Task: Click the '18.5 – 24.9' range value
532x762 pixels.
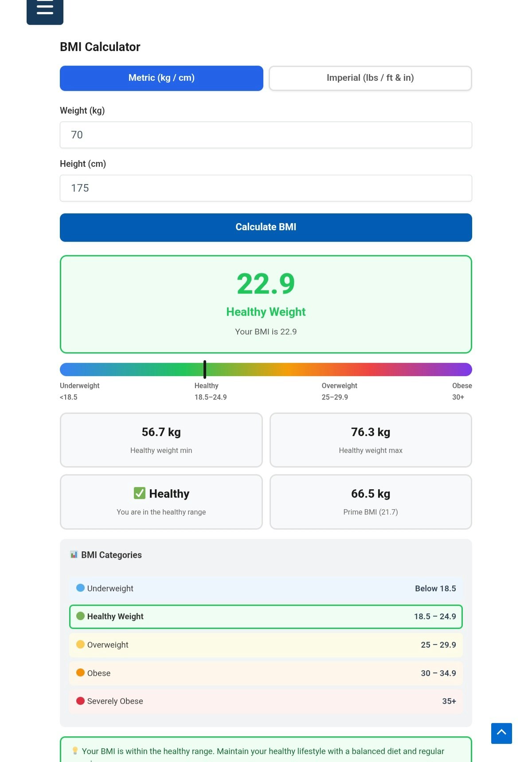Action: pyautogui.click(x=435, y=617)
